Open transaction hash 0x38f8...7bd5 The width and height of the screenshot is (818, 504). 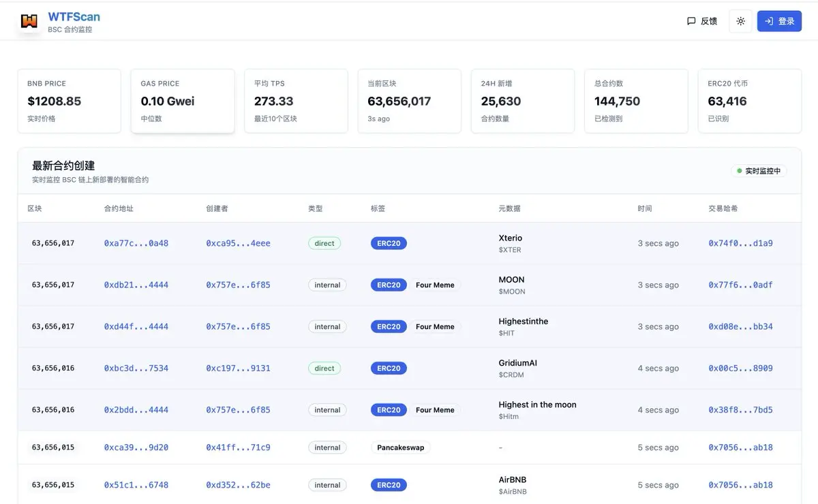click(740, 410)
